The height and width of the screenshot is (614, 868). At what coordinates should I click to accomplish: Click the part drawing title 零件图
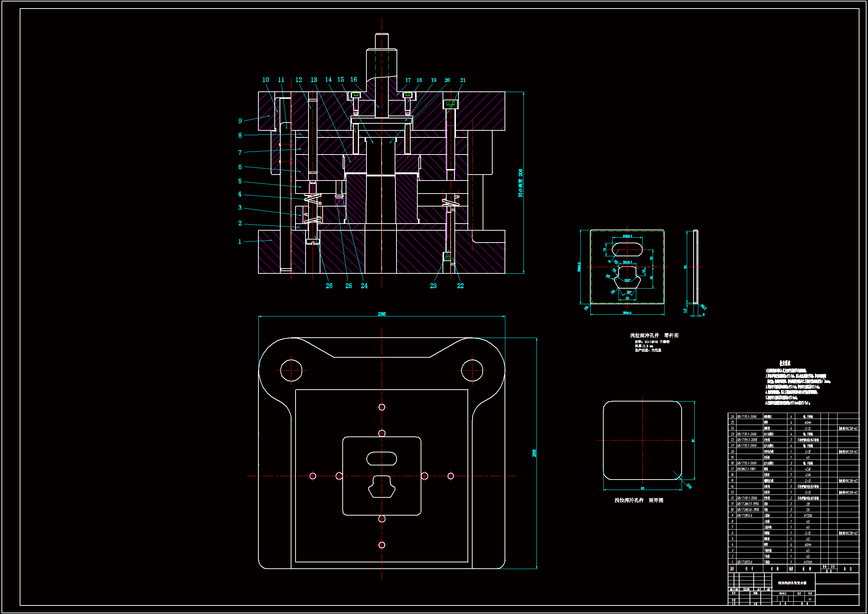(x=671, y=335)
